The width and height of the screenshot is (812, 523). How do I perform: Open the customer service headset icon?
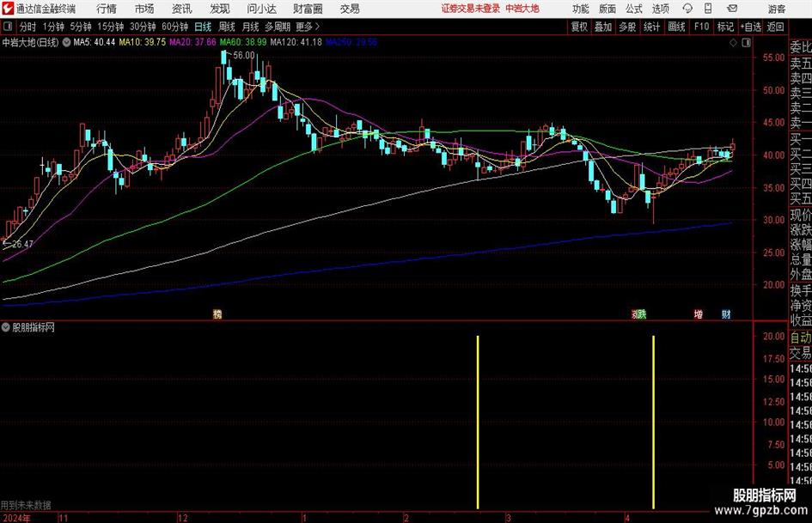(687, 9)
